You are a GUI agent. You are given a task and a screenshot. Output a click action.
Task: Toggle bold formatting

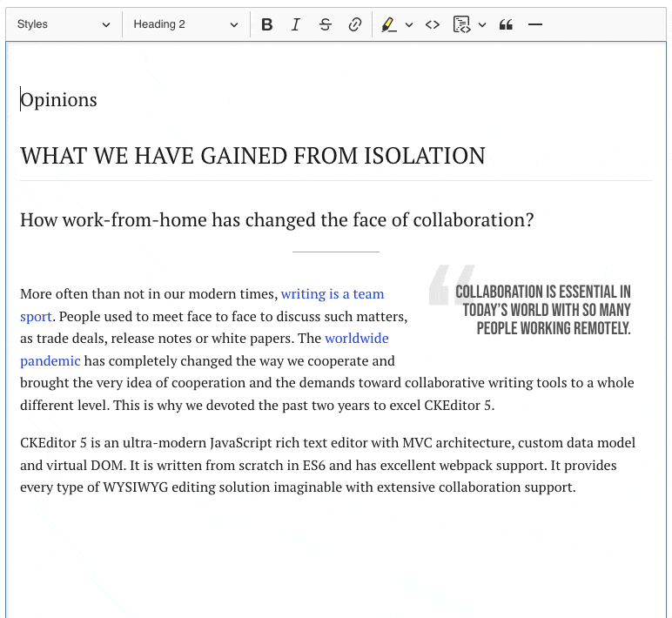point(266,24)
